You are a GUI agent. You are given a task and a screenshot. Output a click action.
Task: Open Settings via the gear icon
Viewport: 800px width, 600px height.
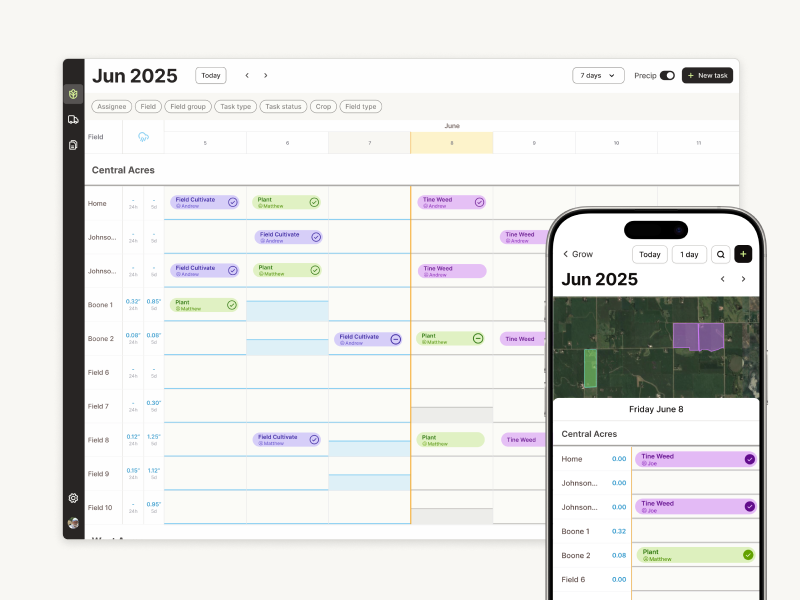pyautogui.click(x=73, y=498)
